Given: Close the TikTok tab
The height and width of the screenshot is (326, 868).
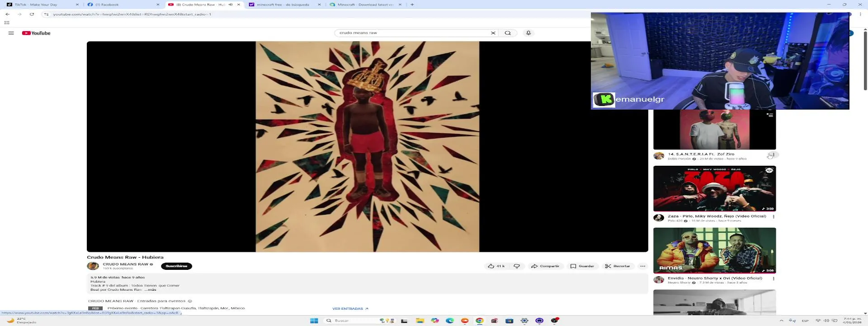Looking at the screenshot, I should [77, 5].
